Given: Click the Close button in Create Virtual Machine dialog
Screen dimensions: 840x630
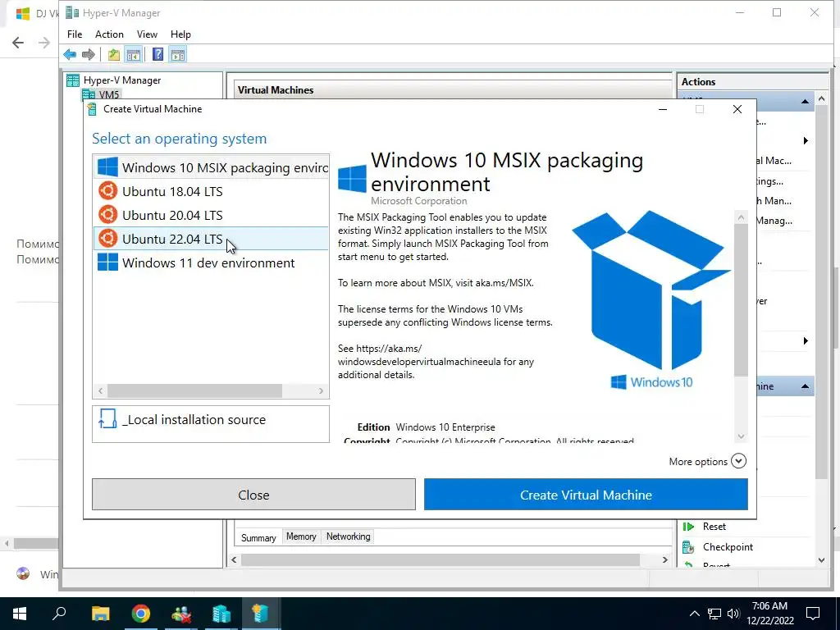Looking at the screenshot, I should (254, 495).
